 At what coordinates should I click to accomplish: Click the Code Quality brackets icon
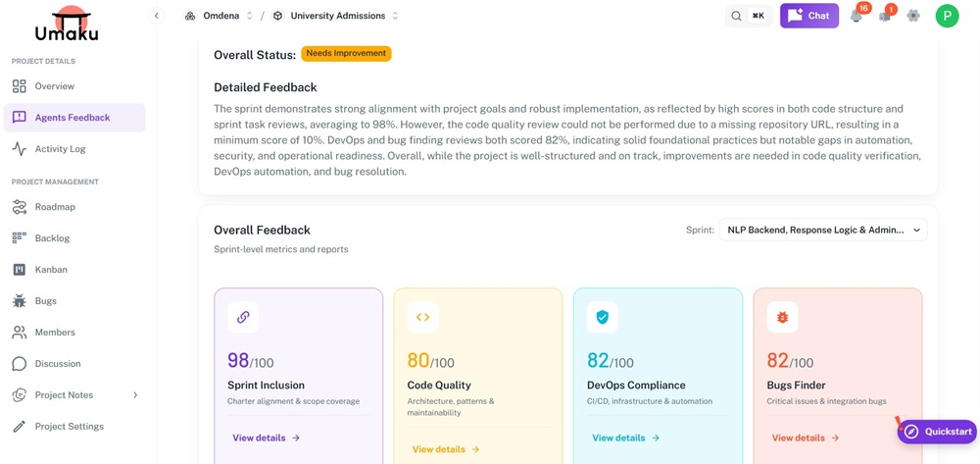click(x=422, y=317)
